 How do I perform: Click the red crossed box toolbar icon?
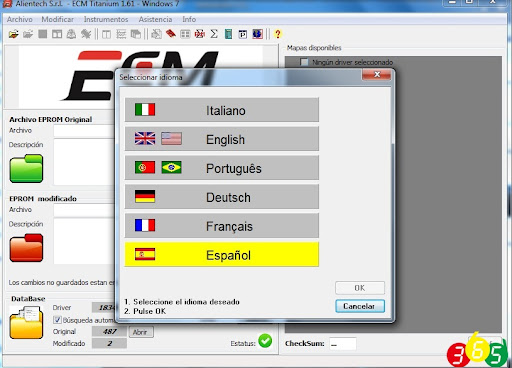(x=200, y=34)
